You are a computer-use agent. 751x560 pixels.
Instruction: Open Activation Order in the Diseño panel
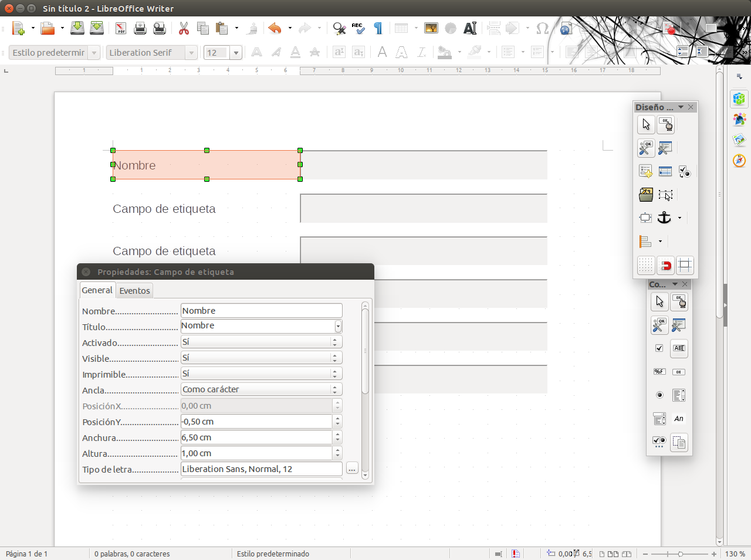point(684,171)
